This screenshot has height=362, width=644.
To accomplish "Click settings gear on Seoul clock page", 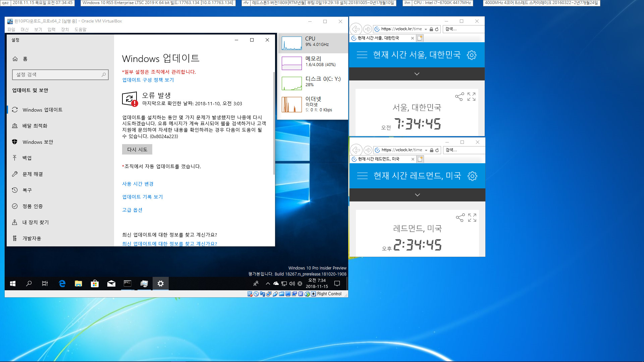I will coord(472,55).
